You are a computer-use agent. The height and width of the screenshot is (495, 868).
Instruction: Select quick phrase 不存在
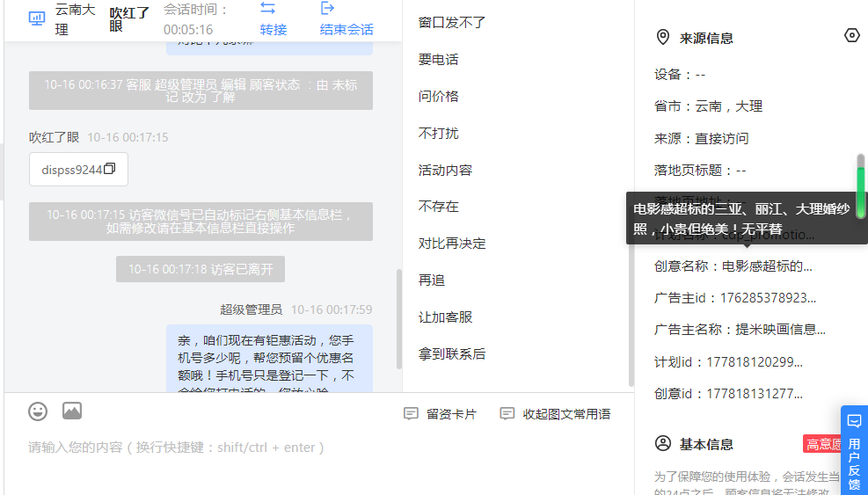click(439, 207)
